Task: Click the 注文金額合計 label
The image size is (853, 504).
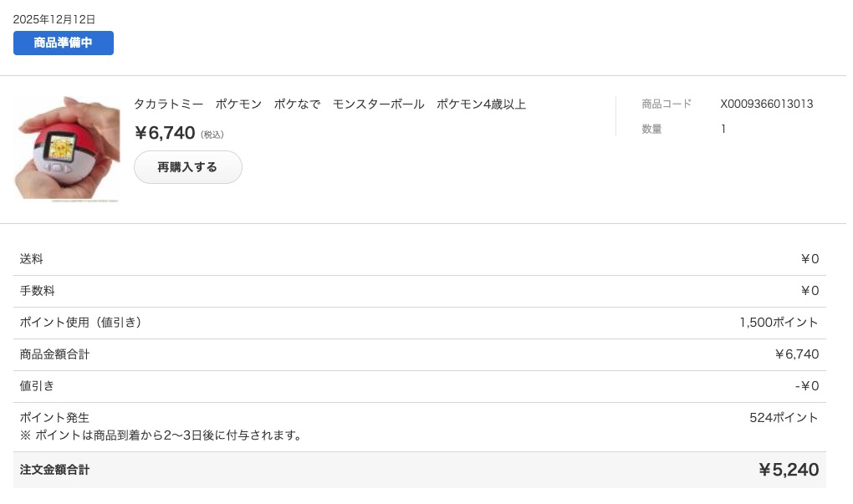Action: click(54, 470)
